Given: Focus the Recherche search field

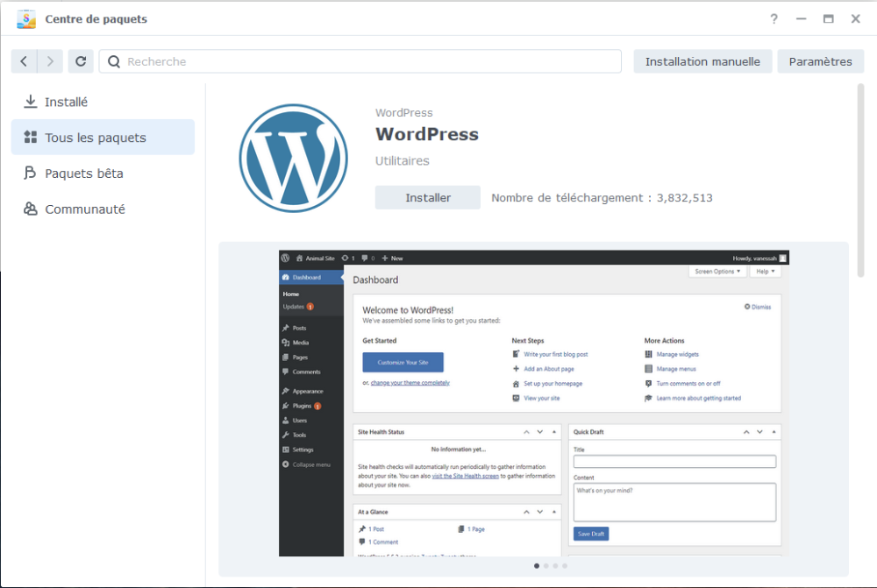Looking at the screenshot, I should point(360,61).
